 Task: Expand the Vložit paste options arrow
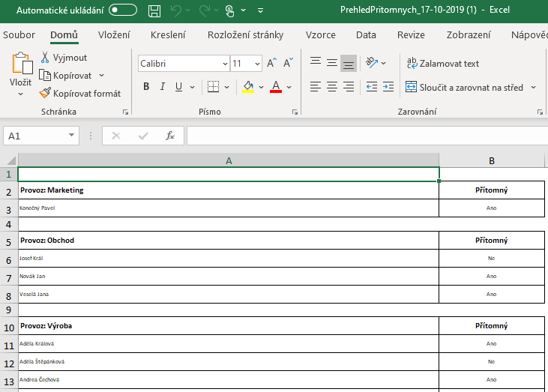(21, 94)
